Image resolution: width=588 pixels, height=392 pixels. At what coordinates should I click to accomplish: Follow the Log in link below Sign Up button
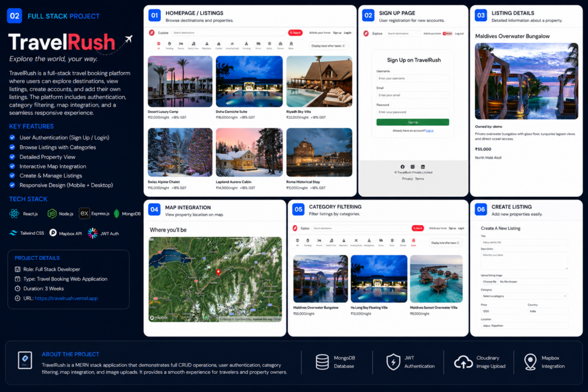(430, 131)
